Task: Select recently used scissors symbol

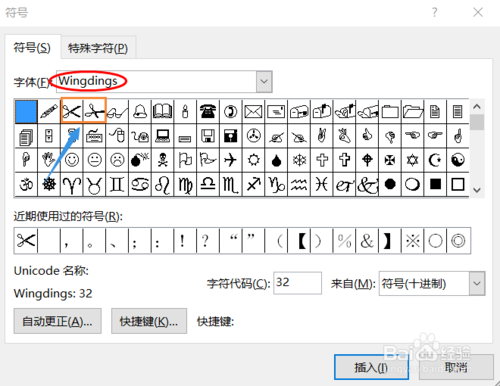Action: 26,241
